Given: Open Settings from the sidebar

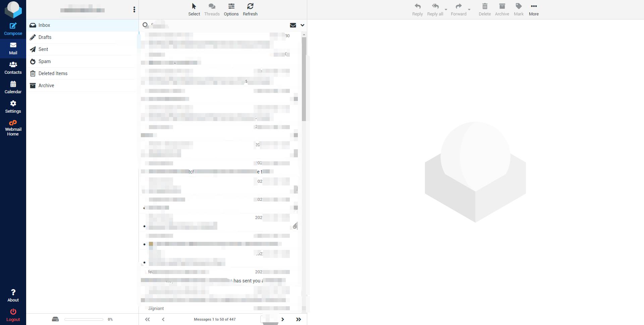Looking at the screenshot, I should point(13,107).
